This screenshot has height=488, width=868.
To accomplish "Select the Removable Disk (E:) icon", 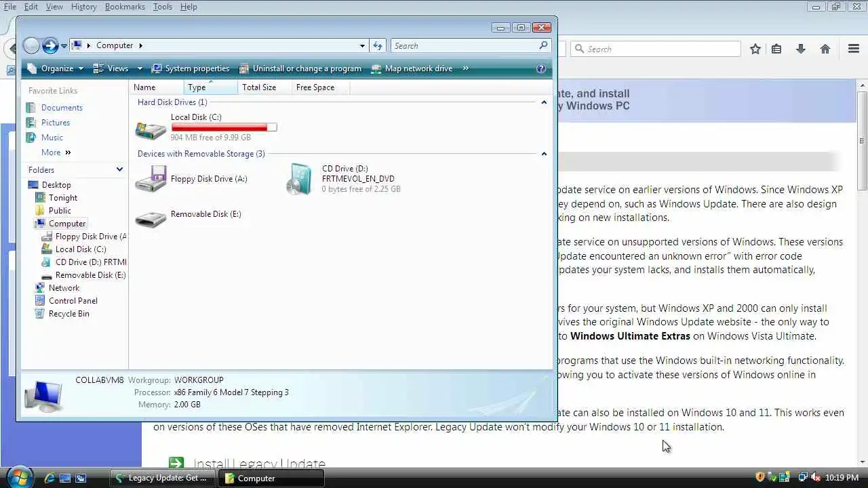I will pos(151,218).
